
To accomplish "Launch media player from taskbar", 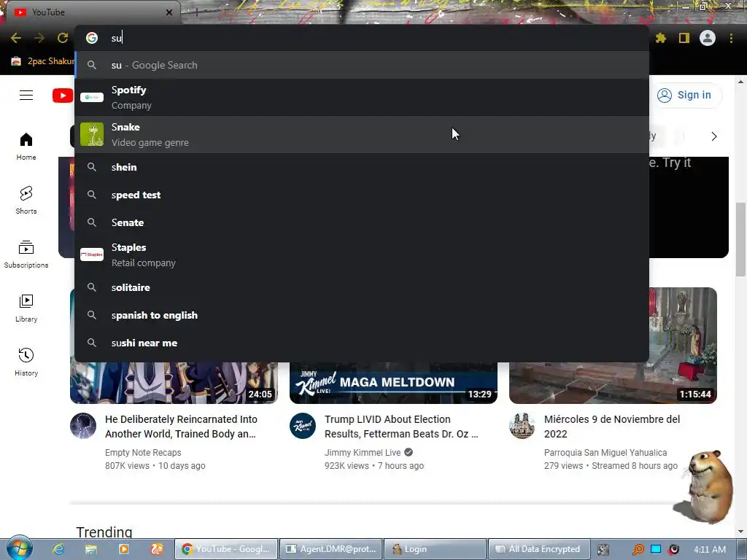I will [x=124, y=549].
